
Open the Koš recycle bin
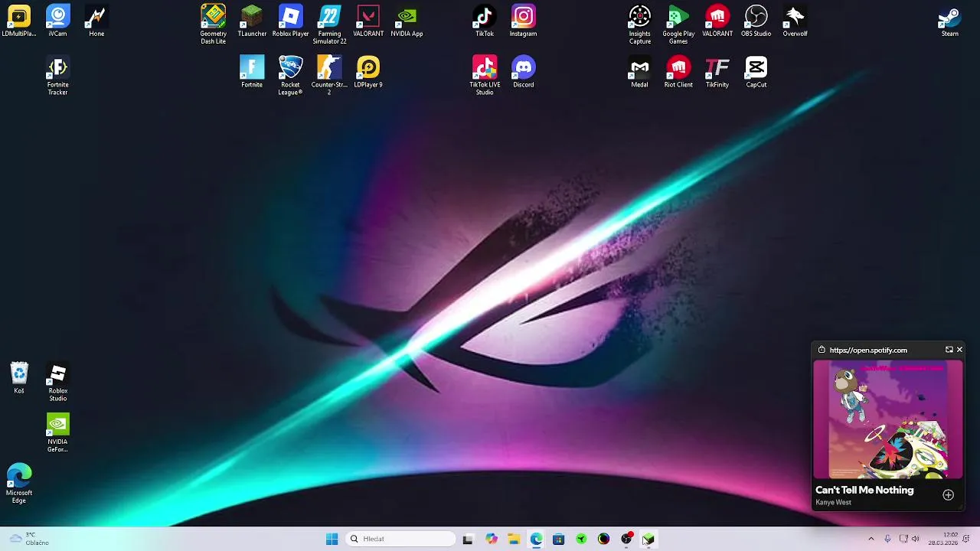point(19,378)
